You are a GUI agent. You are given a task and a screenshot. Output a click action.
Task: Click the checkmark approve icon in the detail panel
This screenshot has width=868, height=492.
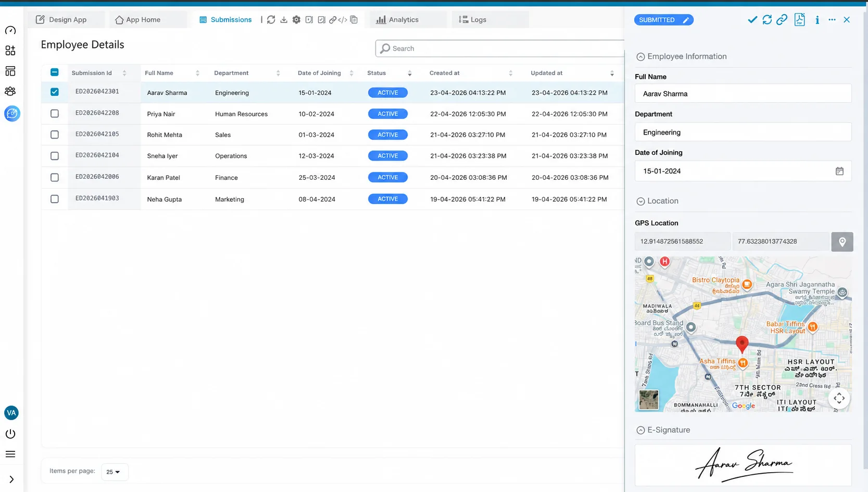tap(752, 20)
